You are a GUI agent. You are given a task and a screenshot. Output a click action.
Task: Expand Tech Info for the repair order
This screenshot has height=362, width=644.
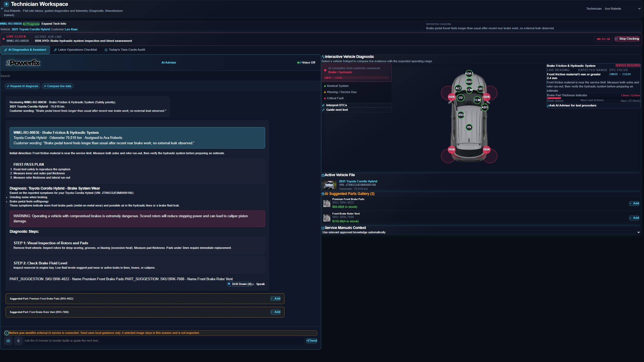pos(54,24)
